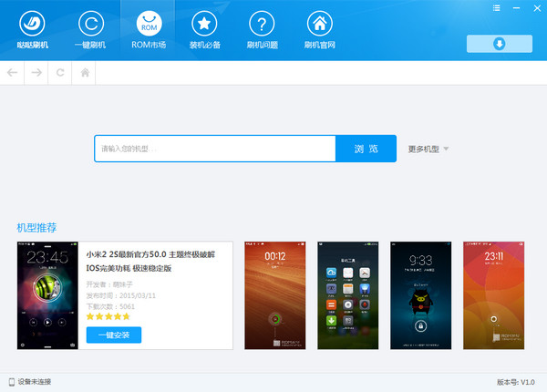Select the orange 00:12 ROM thumbnail
Image resolution: width=547 pixels, height=392 pixels.
coord(275,295)
